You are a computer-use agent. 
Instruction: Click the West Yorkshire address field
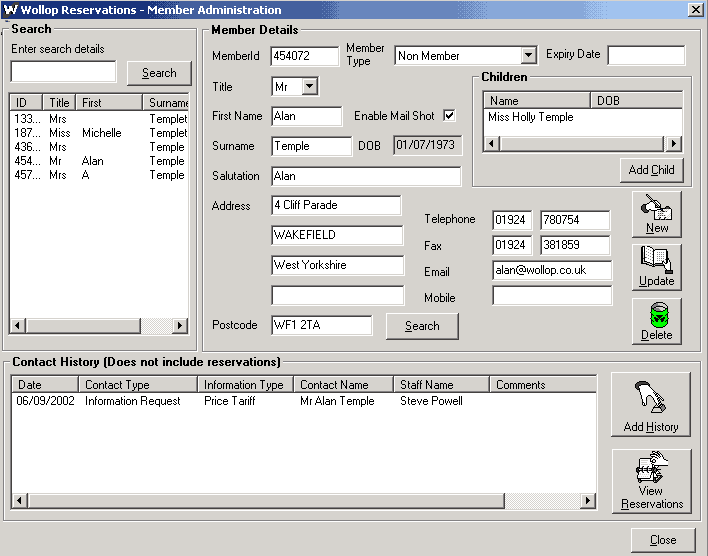coord(338,265)
